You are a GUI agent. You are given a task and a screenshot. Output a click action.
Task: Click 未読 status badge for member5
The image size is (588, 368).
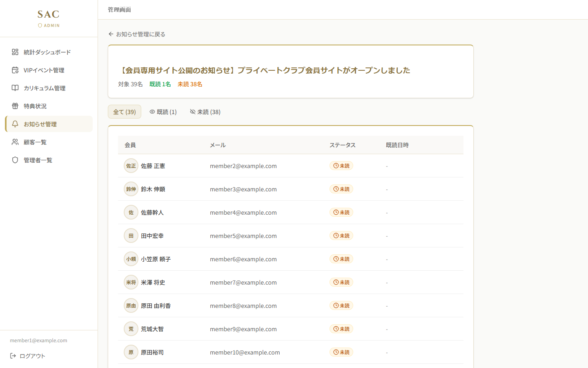(x=341, y=236)
